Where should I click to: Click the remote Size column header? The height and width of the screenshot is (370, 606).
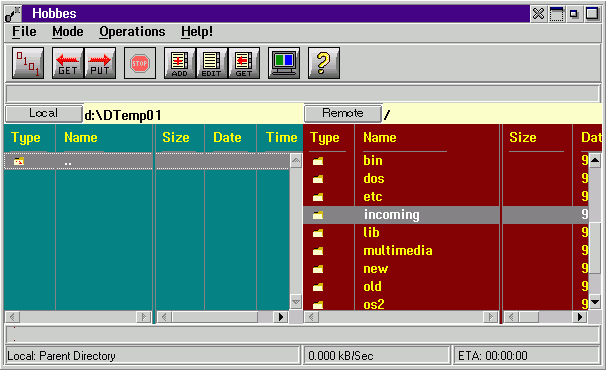pos(523,137)
